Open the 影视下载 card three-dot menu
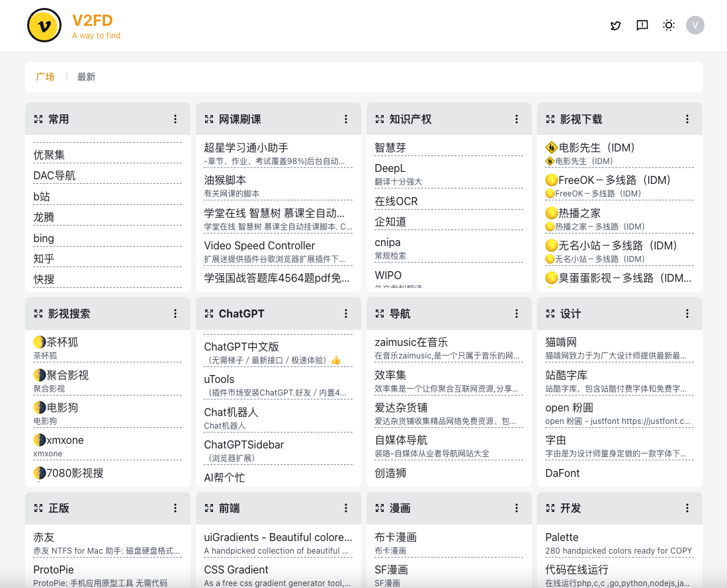The width and height of the screenshot is (727, 588). (687, 119)
